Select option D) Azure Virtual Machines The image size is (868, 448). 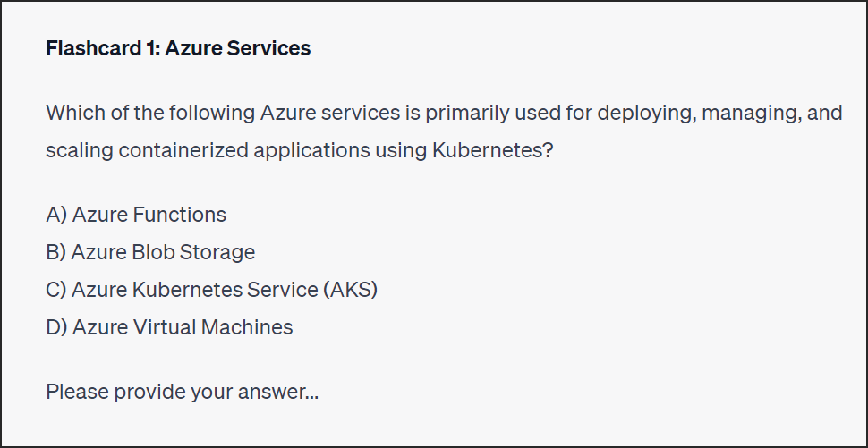(169, 327)
